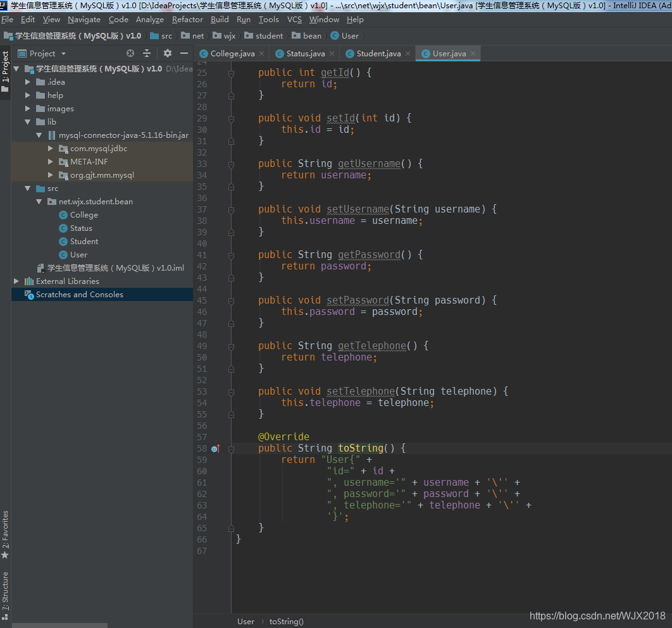Click the toString() breadcrumb at editor bottom
The image size is (672, 628).
(x=286, y=622)
